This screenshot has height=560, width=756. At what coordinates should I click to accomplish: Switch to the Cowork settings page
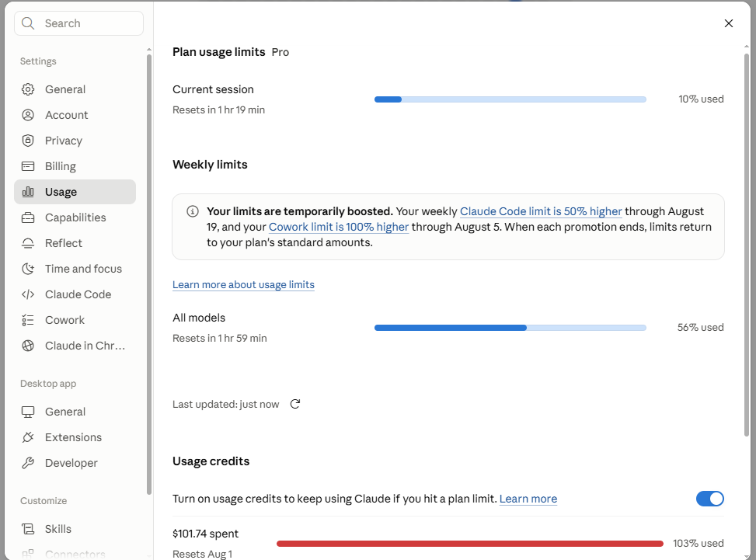75,320
